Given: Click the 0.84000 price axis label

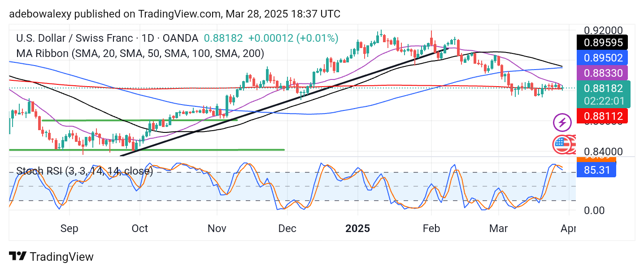Looking at the screenshot, I should pos(603,153).
